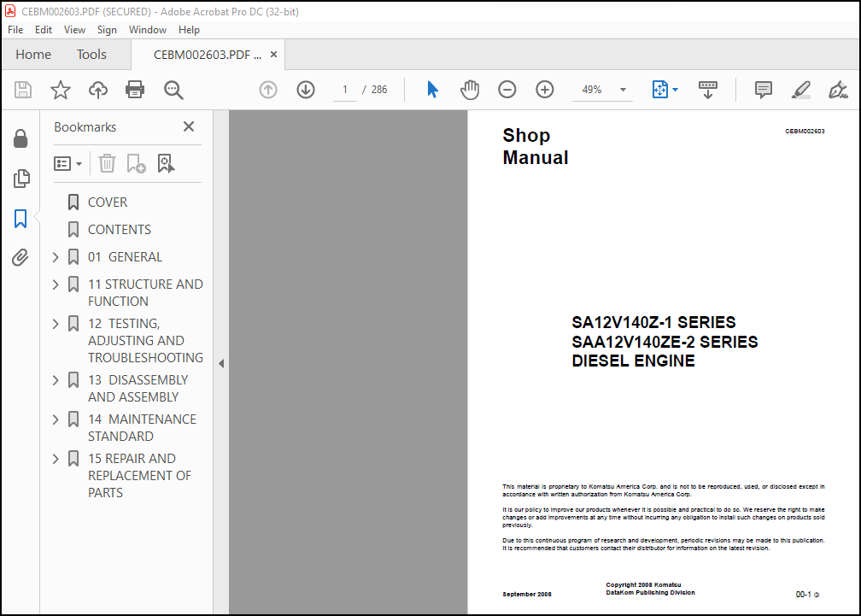
Task: Open the Window menu
Action: 148,30
